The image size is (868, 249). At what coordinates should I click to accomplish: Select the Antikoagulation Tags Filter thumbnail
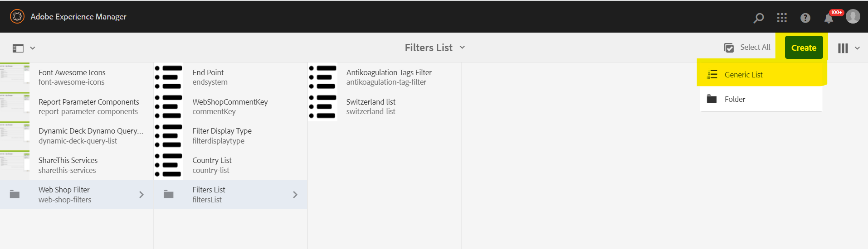click(322, 77)
